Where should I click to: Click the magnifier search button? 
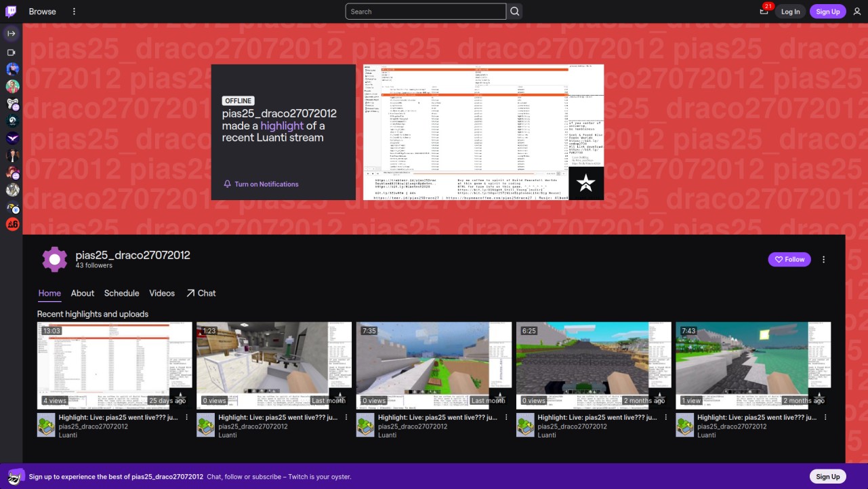[515, 12]
